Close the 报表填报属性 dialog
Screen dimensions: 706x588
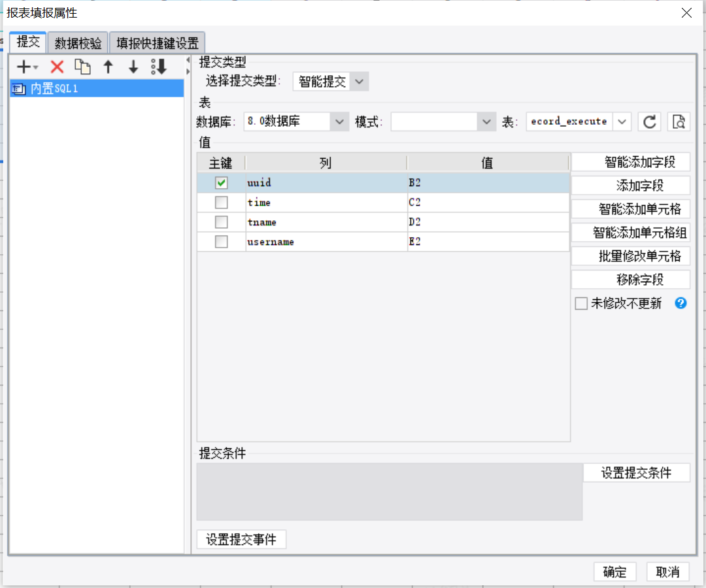point(686,12)
